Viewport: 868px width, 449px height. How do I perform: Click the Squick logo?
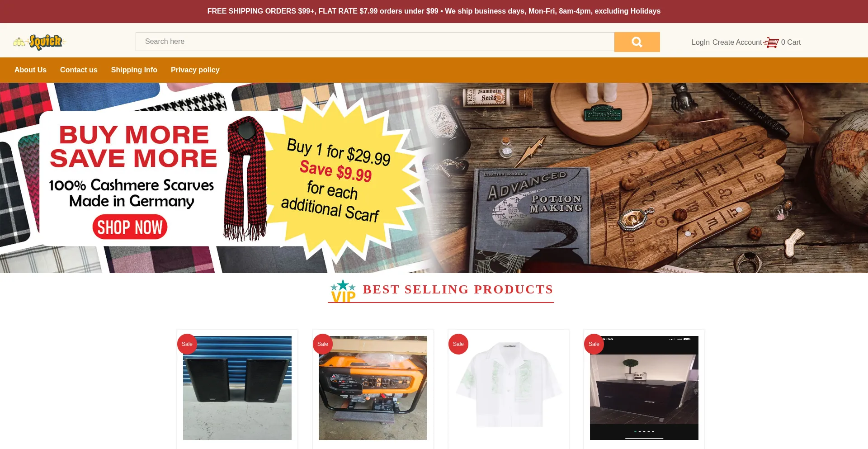(x=40, y=42)
